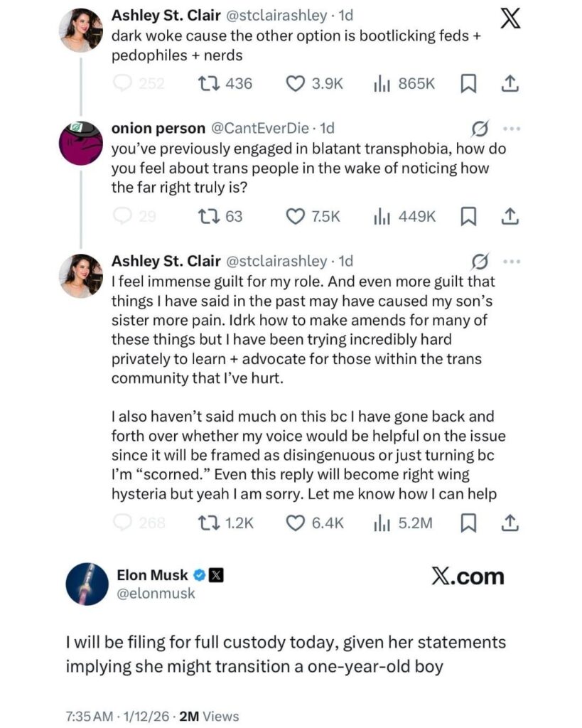Image resolution: width=582 pixels, height=728 pixels.
Task: Share Ashley's first tweet
Action: [x=510, y=83]
